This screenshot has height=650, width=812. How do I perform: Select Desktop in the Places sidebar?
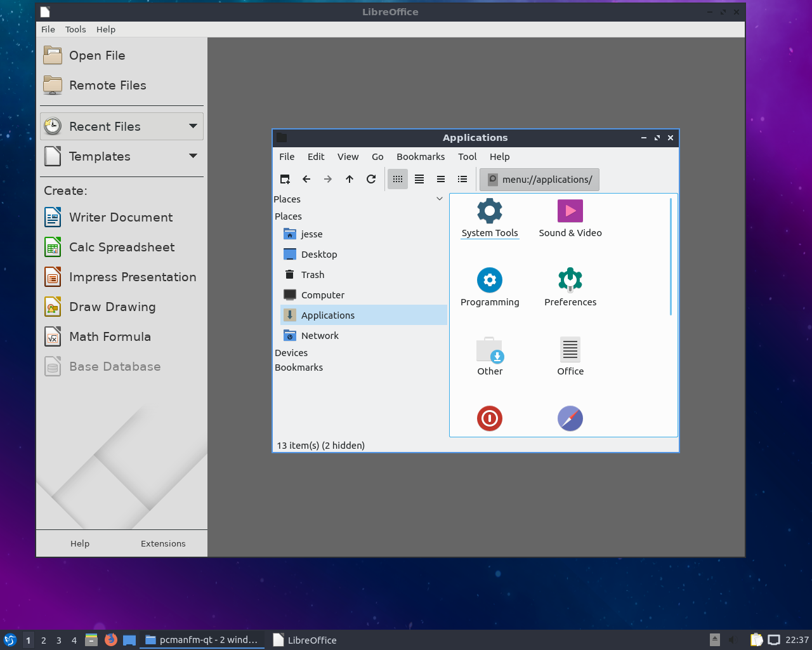(x=363, y=254)
